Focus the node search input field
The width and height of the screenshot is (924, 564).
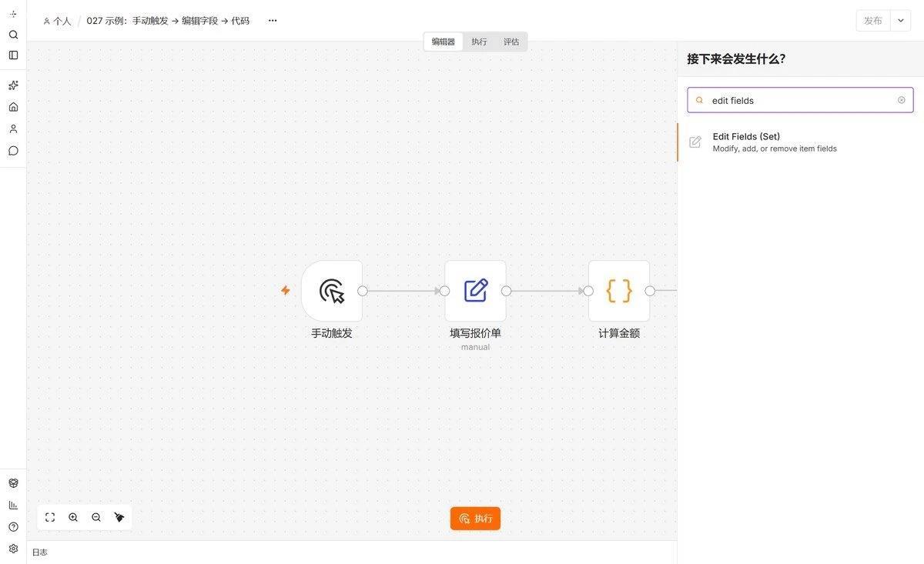(x=801, y=100)
